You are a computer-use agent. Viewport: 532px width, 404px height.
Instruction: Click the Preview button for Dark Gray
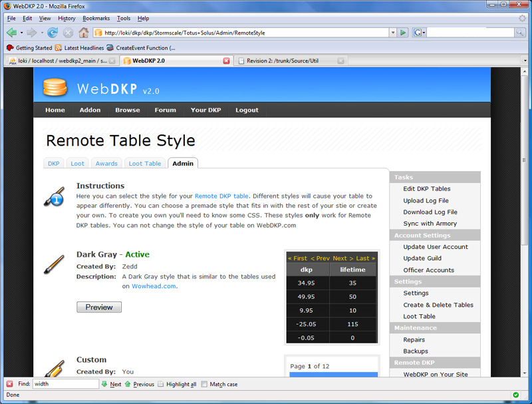tap(99, 307)
